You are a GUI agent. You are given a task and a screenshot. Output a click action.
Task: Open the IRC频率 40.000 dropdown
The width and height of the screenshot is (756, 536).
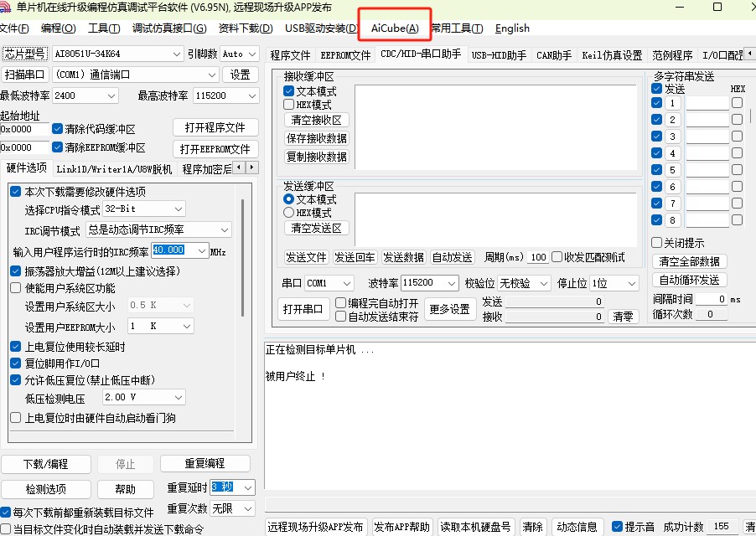tap(180, 250)
